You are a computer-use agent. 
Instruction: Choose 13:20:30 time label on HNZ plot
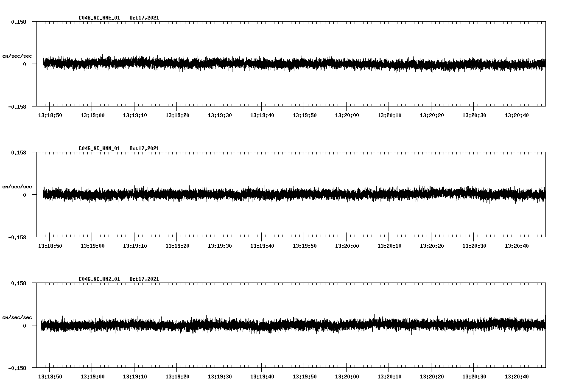coord(474,376)
